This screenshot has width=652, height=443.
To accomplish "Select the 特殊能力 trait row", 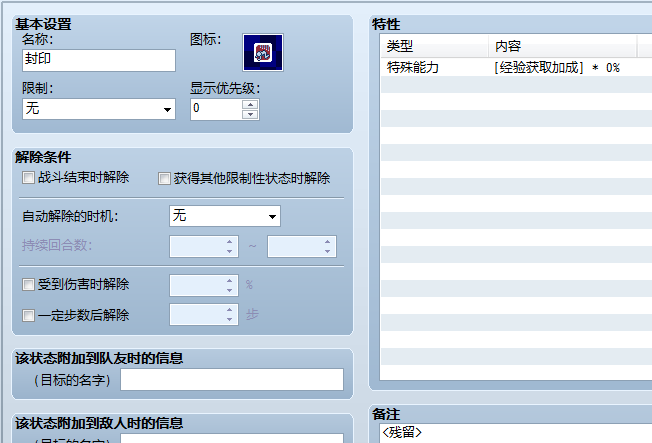I will [516, 67].
